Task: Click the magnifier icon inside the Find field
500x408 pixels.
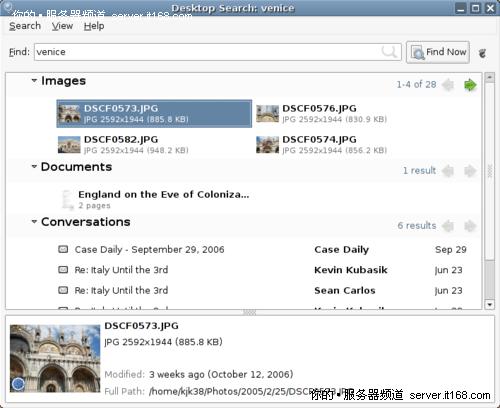Action: click(389, 52)
